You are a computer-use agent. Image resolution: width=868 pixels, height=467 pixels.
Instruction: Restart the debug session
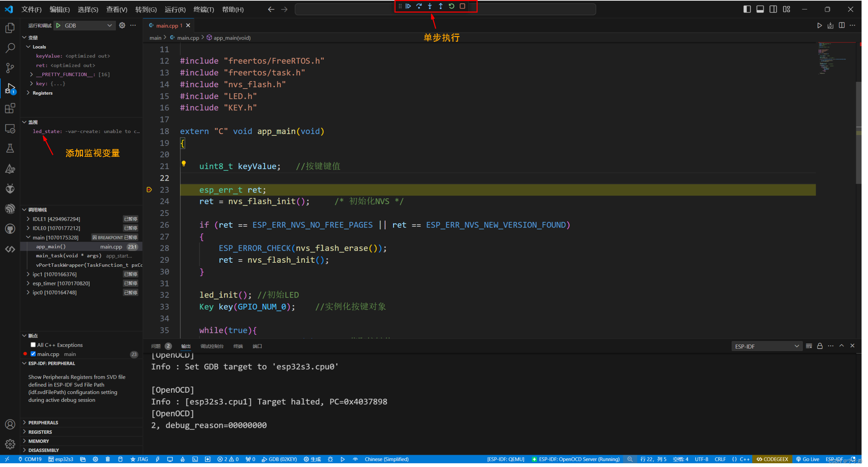point(451,6)
